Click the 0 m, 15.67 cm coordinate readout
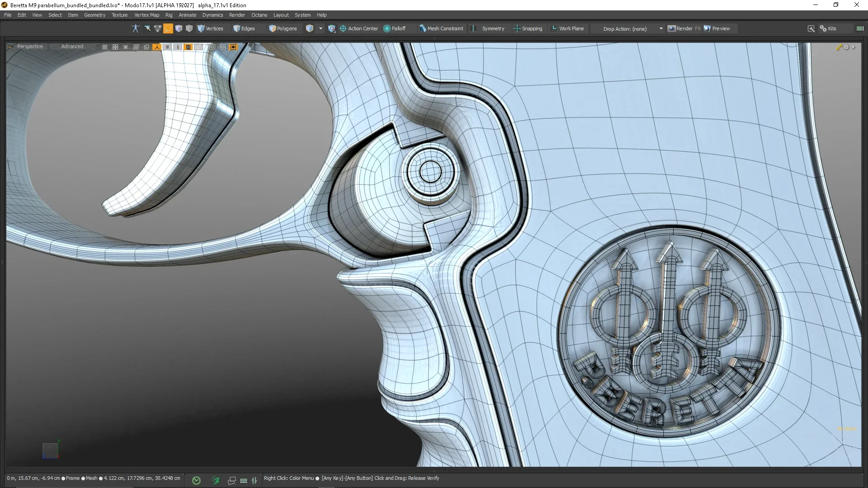The height and width of the screenshot is (488, 868). [33, 478]
